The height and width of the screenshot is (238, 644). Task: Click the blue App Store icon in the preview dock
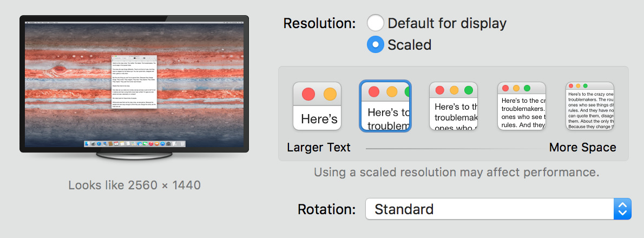tap(163, 144)
